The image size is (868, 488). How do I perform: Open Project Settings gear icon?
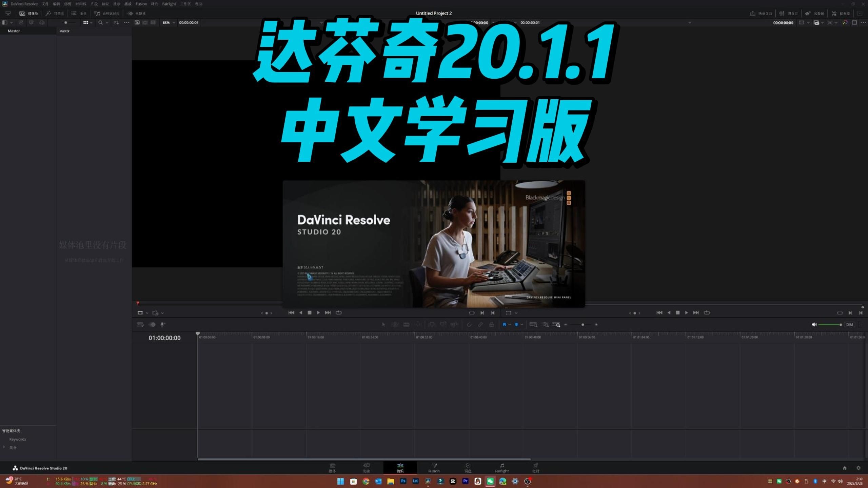click(859, 468)
